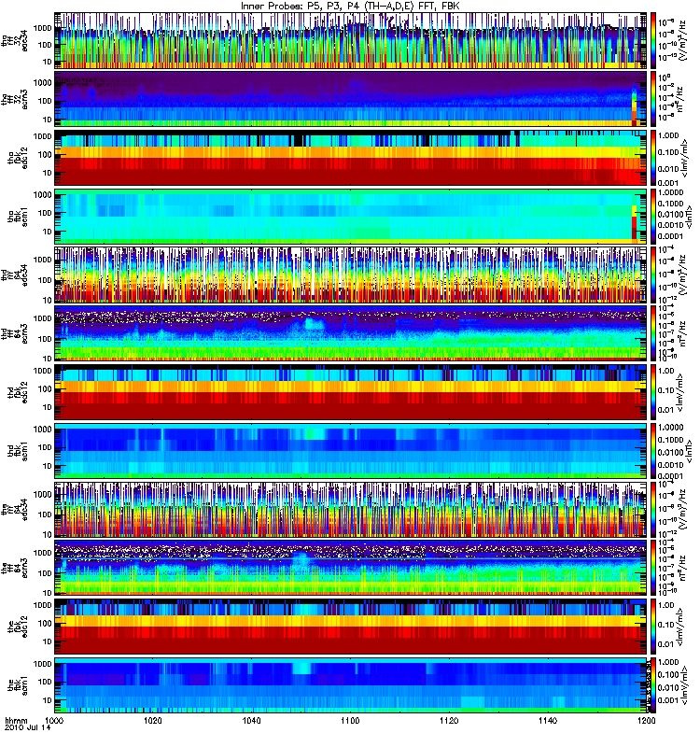
Task: Click the 'tha fbk scm1' axis label
Action: pos(18,217)
